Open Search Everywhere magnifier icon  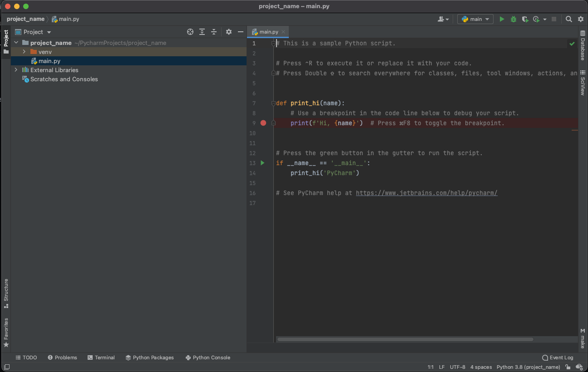click(x=569, y=19)
